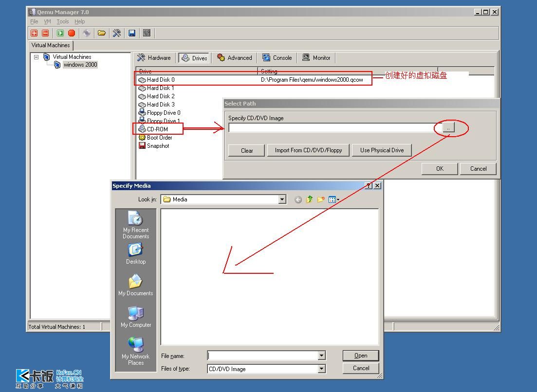Screen dimensions: 537x392
Task: Click OK in Select Path dialog
Action: 440,169
